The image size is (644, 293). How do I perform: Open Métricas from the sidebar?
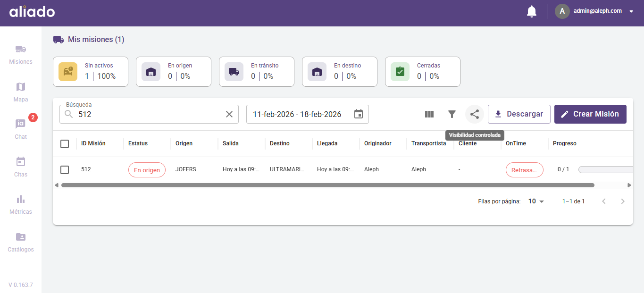tap(21, 204)
